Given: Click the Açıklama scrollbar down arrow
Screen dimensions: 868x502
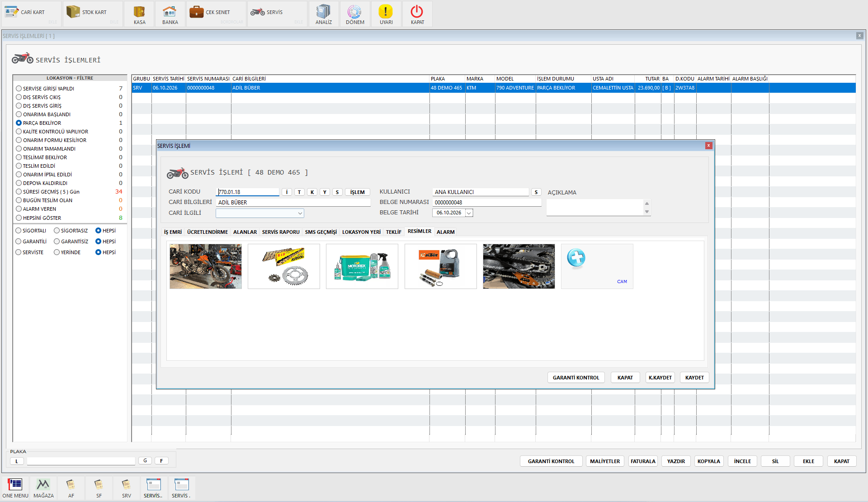Looking at the screenshot, I should point(647,212).
